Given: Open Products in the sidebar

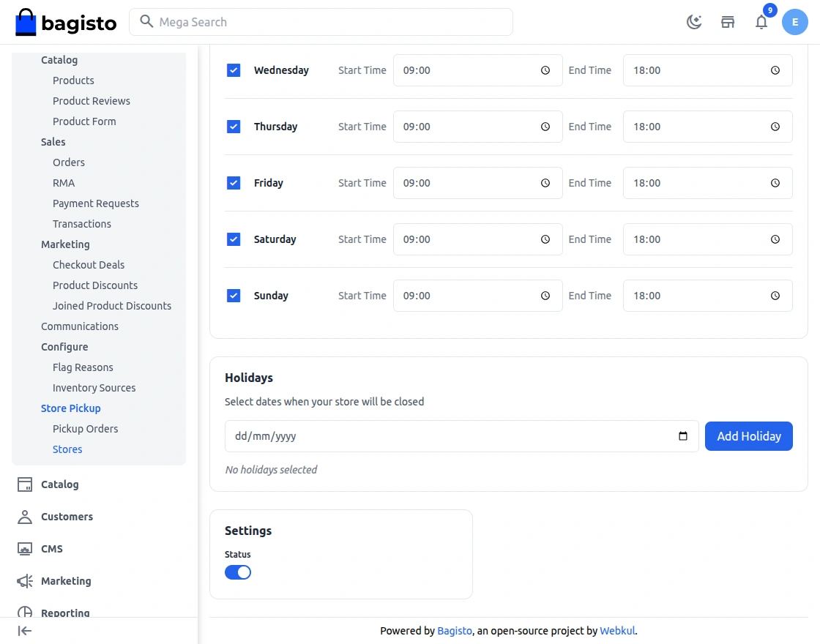Looking at the screenshot, I should pyautogui.click(x=73, y=80).
